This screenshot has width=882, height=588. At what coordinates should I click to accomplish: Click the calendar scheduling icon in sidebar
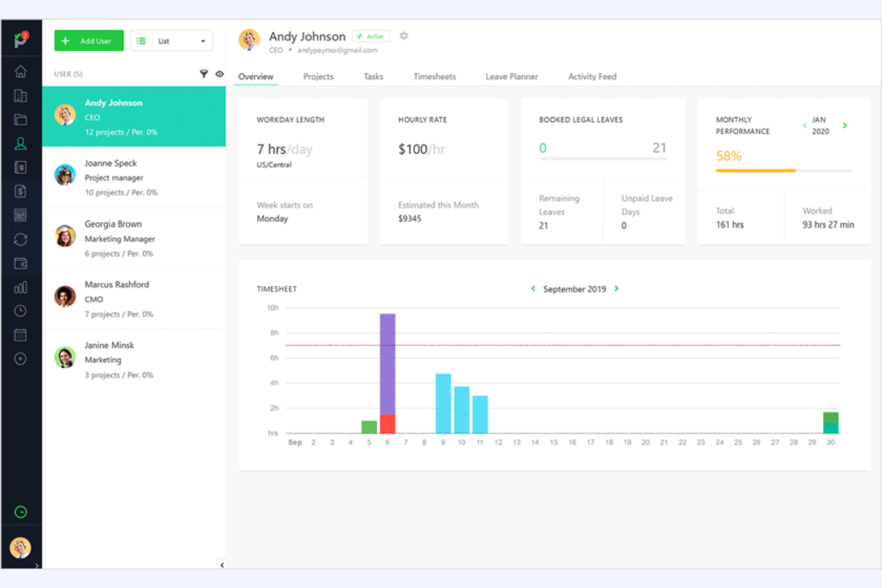pyautogui.click(x=21, y=334)
